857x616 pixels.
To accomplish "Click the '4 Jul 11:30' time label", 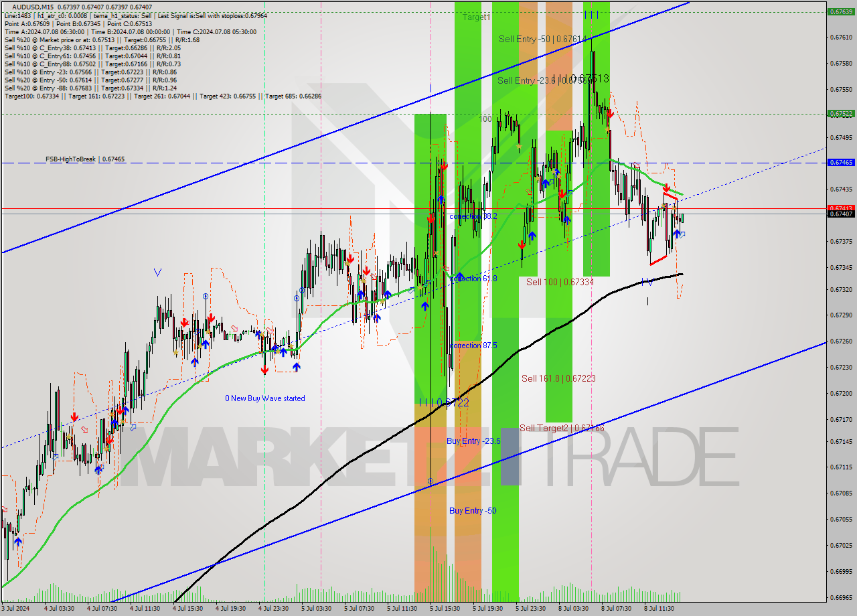I will click(145, 609).
